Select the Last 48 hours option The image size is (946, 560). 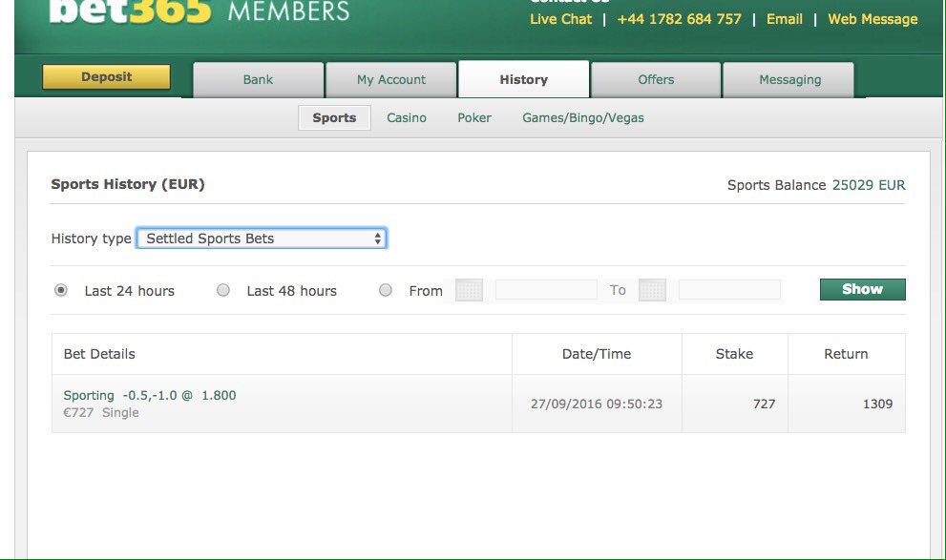tap(222, 289)
